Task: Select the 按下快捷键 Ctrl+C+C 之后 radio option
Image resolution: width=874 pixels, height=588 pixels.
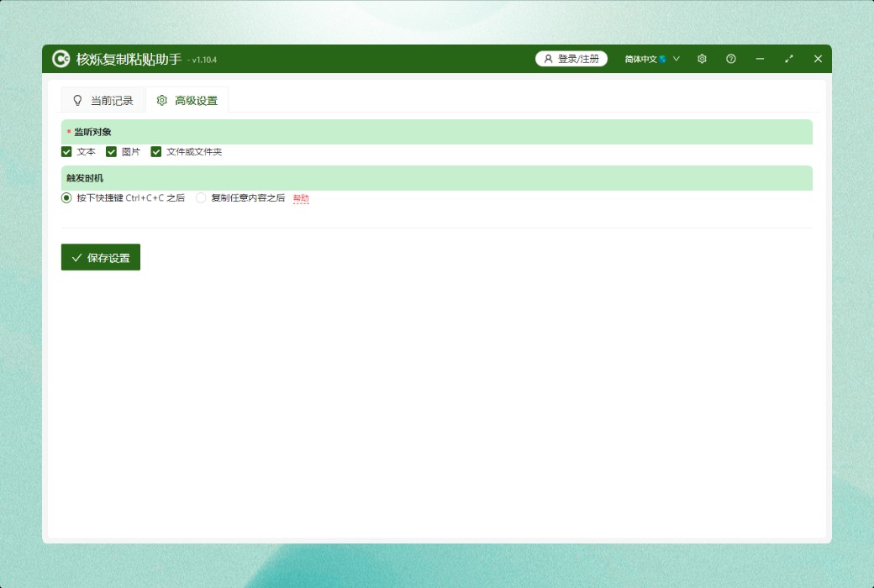Action: [x=66, y=198]
